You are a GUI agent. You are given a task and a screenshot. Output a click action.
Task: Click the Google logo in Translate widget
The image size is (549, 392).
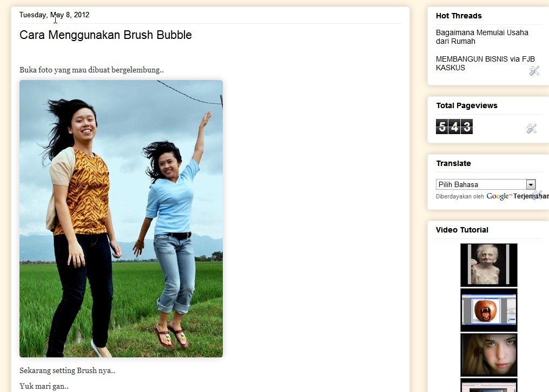498,196
